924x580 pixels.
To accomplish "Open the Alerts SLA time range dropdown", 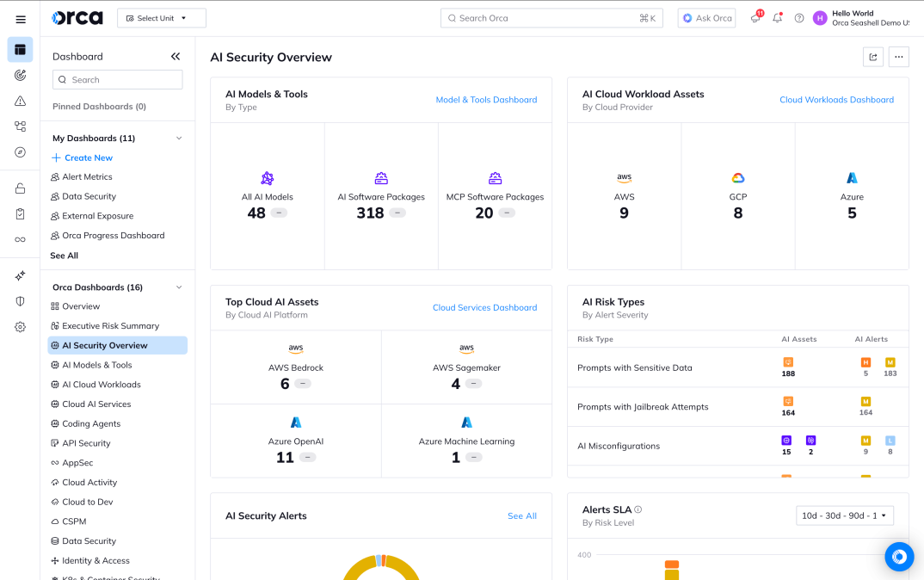I will coord(845,515).
